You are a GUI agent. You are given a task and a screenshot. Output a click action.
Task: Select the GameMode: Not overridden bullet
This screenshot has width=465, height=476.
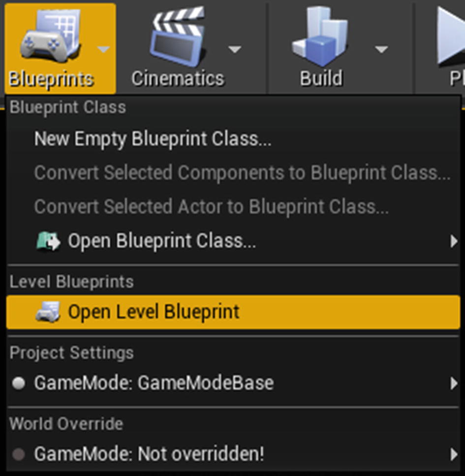coord(18,454)
